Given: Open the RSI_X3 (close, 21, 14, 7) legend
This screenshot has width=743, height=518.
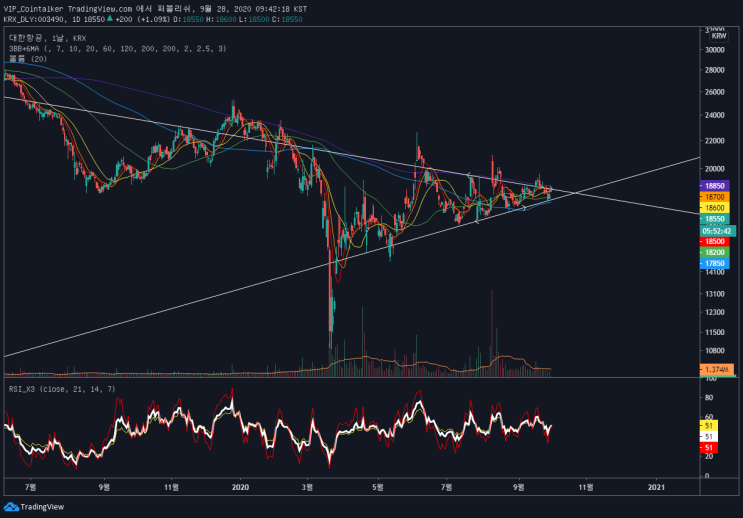Looking at the screenshot, I should 62,389.
